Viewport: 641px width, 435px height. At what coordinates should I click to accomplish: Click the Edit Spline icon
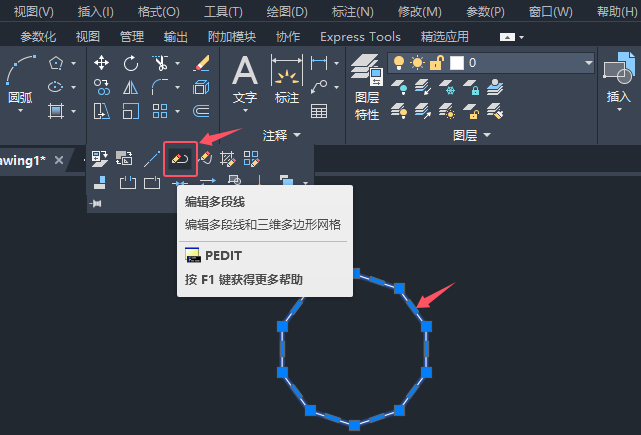pyautogui.click(x=205, y=159)
